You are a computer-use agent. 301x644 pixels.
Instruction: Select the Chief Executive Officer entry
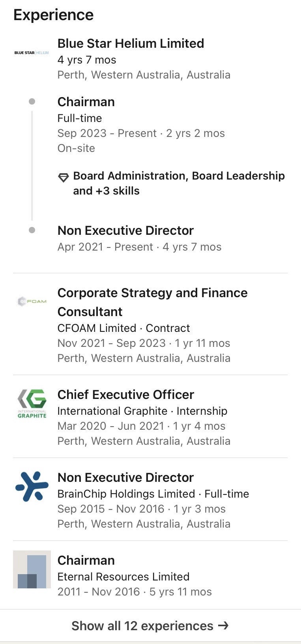[126, 395]
